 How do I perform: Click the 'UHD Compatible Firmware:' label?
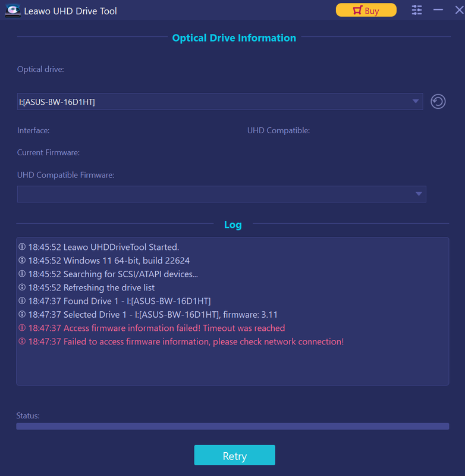coord(65,175)
